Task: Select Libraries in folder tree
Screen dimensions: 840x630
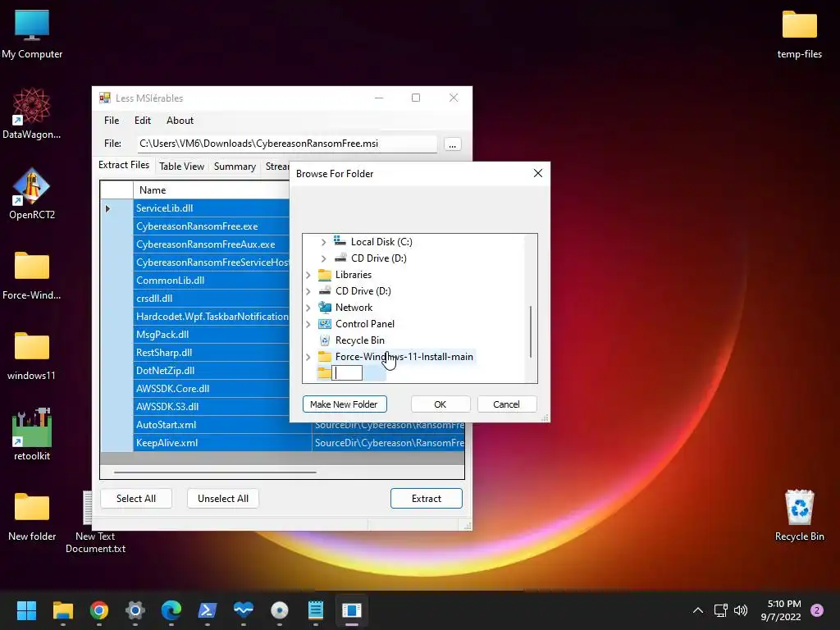Action: pos(353,275)
